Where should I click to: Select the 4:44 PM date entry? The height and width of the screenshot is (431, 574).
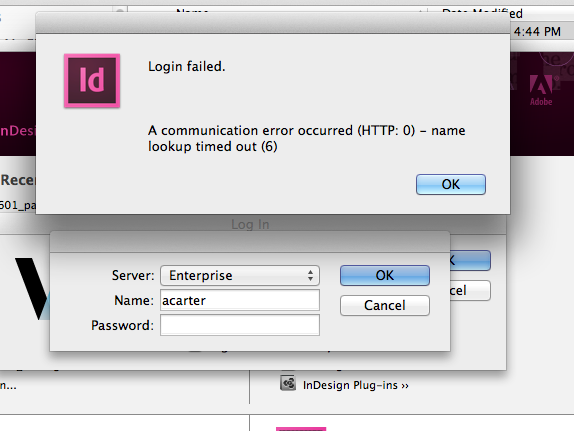[x=537, y=31]
